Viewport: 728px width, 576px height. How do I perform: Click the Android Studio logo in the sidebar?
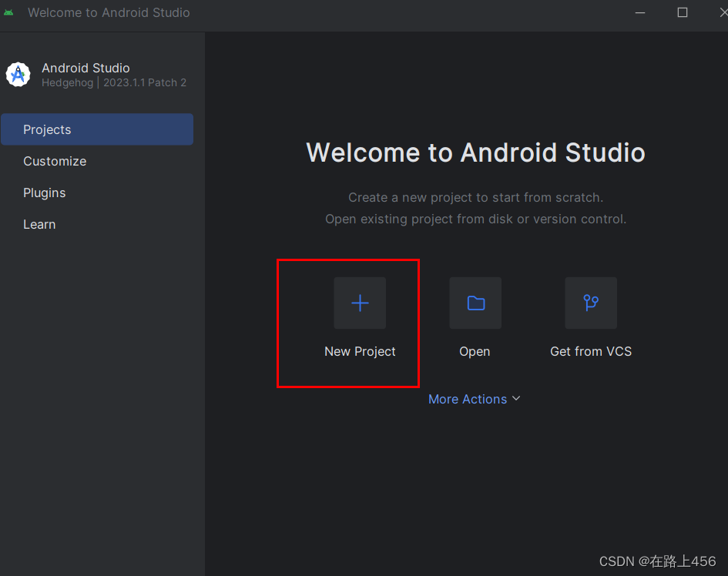18,74
